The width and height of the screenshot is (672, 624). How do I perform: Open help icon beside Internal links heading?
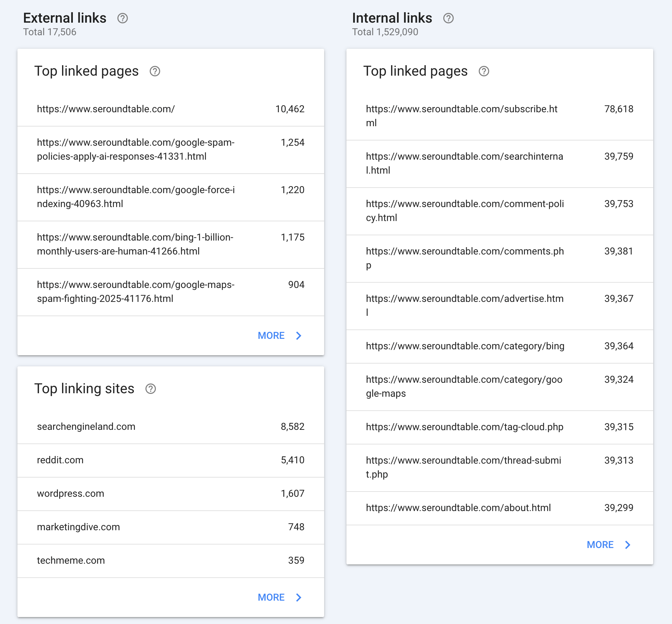448,18
